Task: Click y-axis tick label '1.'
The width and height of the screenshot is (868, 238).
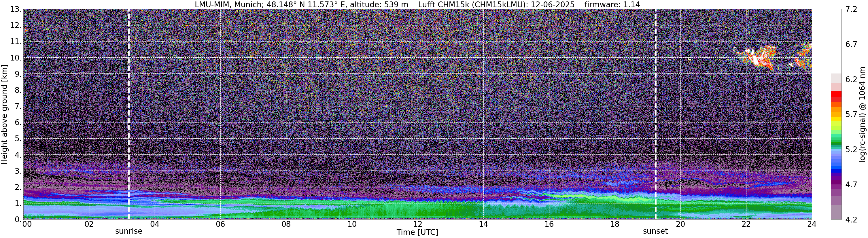Action: click(x=18, y=203)
